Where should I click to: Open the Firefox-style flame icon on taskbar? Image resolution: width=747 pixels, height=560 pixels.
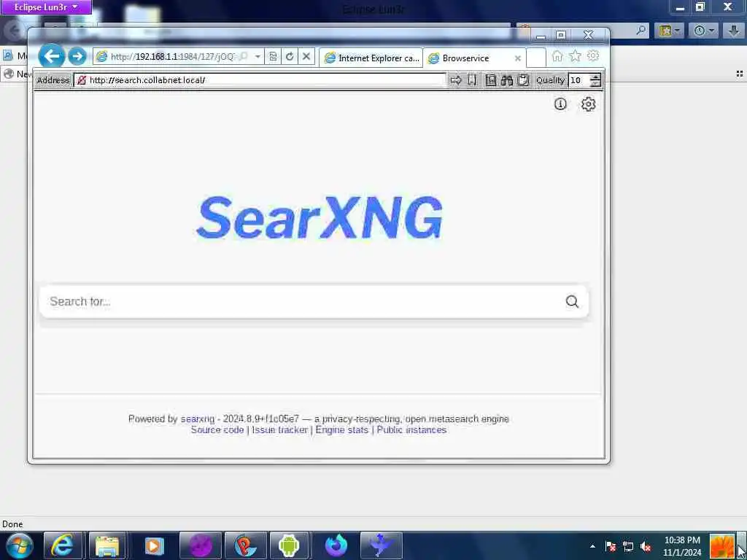[x=336, y=545]
